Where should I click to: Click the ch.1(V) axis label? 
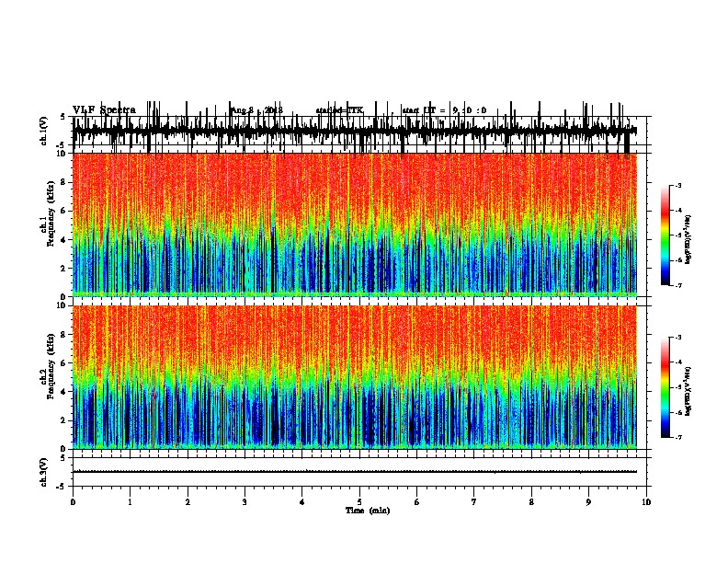(x=43, y=132)
